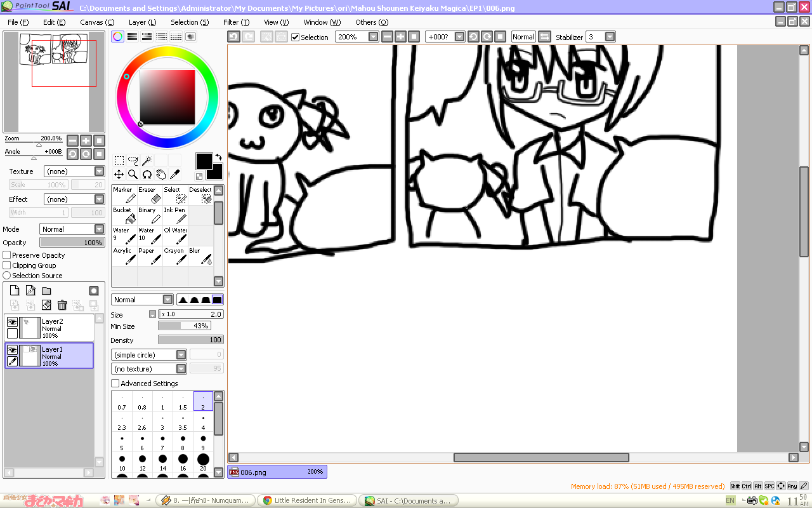812x508 pixels.
Task: Toggle the Selection visibility checkbox
Action: click(295, 37)
